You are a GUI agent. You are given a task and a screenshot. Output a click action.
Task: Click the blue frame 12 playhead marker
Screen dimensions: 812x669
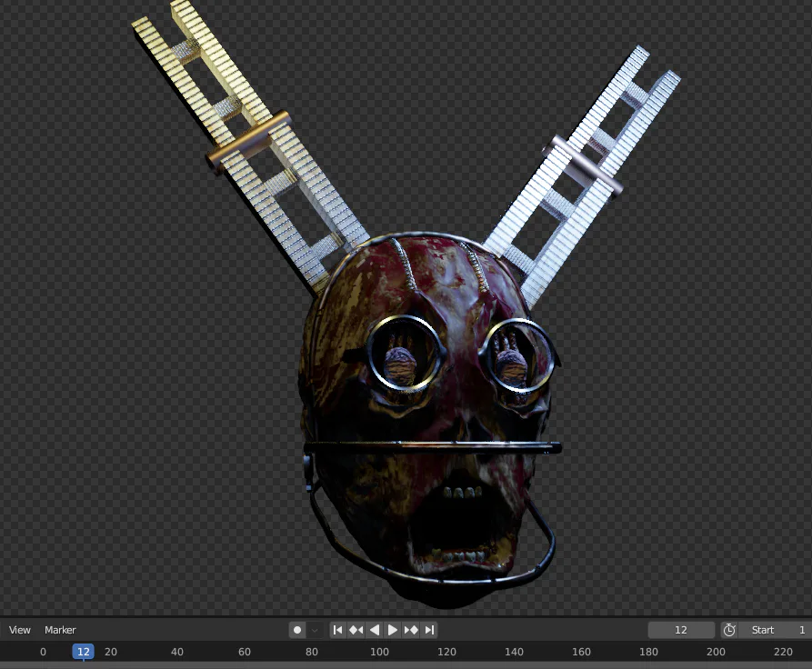tap(84, 652)
